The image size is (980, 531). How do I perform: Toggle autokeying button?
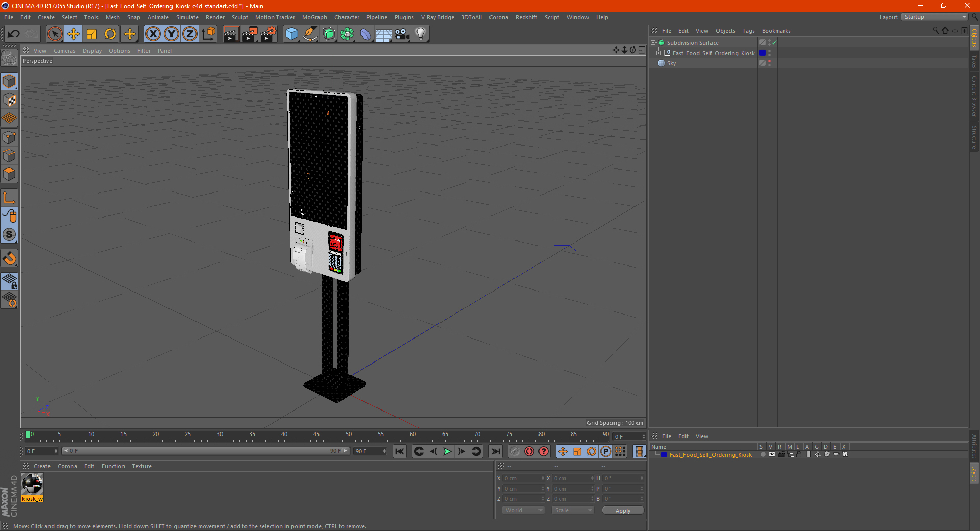click(529, 451)
